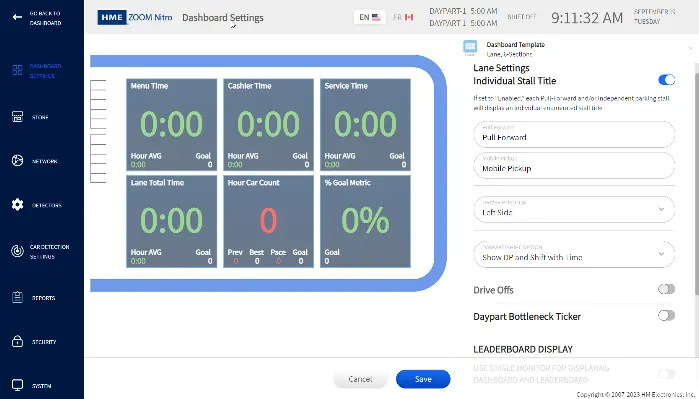The width and height of the screenshot is (699, 399).
Task: Select the Detectors menu label
Action: (46, 206)
